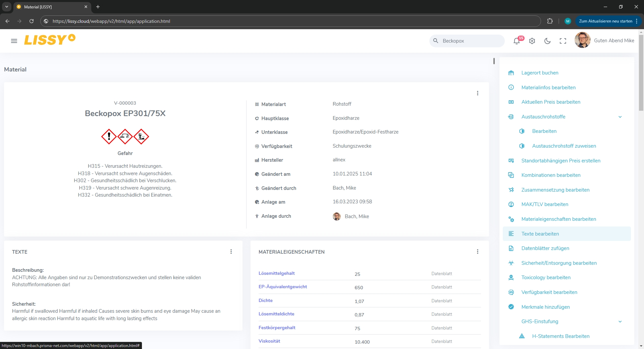This screenshot has width=644, height=349.
Task: Click the Austauschrohstoffe icon
Action: click(x=511, y=117)
